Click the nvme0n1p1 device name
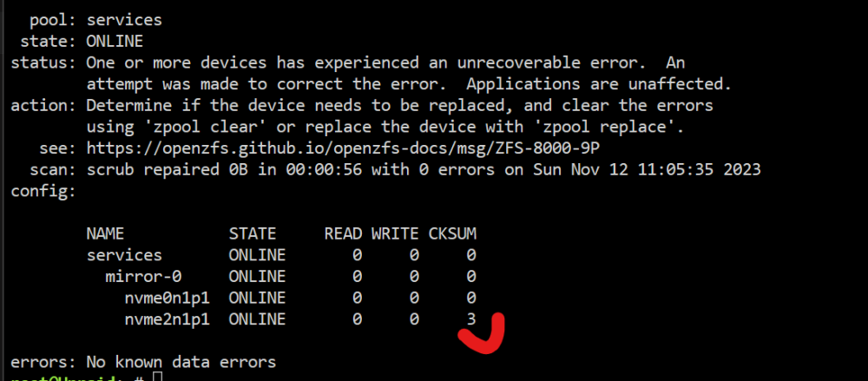868x381 pixels. [x=167, y=299]
